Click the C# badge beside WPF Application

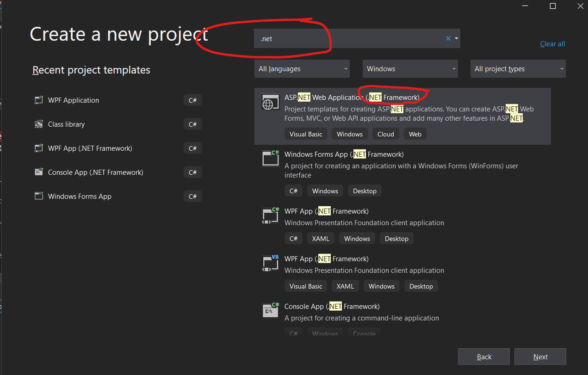point(193,100)
